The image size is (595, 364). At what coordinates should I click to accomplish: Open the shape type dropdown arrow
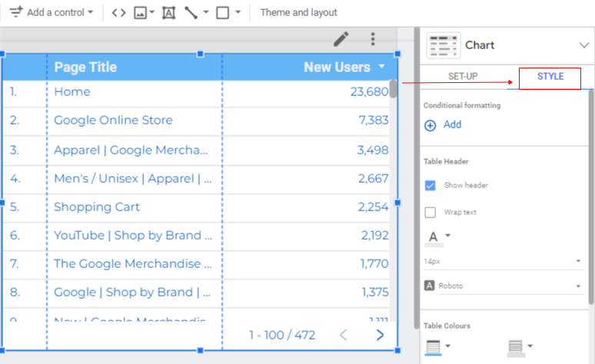[238, 12]
